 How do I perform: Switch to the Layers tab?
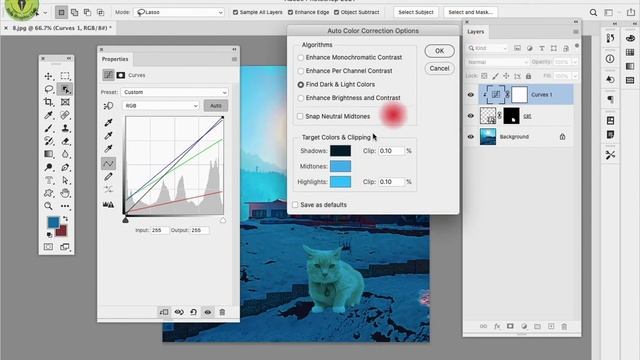click(476, 31)
